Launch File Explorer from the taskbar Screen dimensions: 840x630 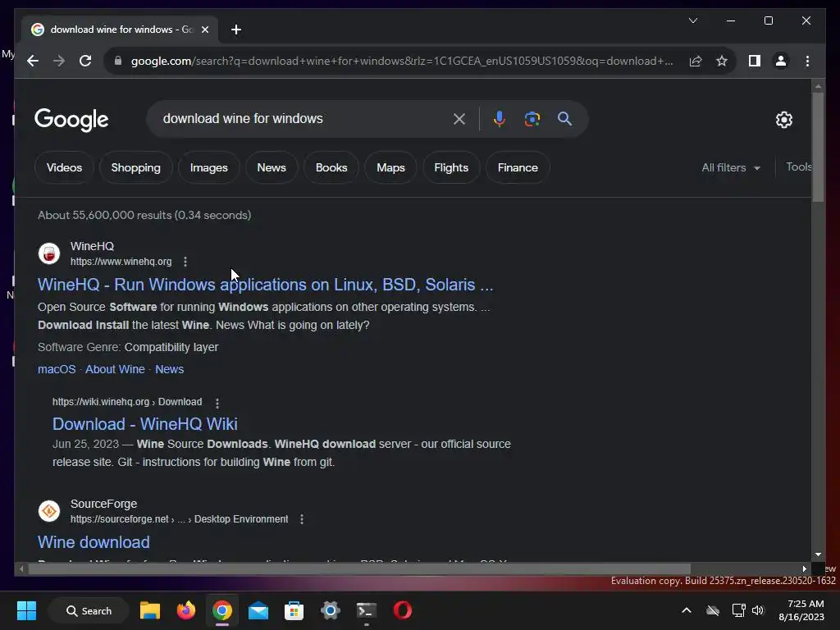coord(150,610)
